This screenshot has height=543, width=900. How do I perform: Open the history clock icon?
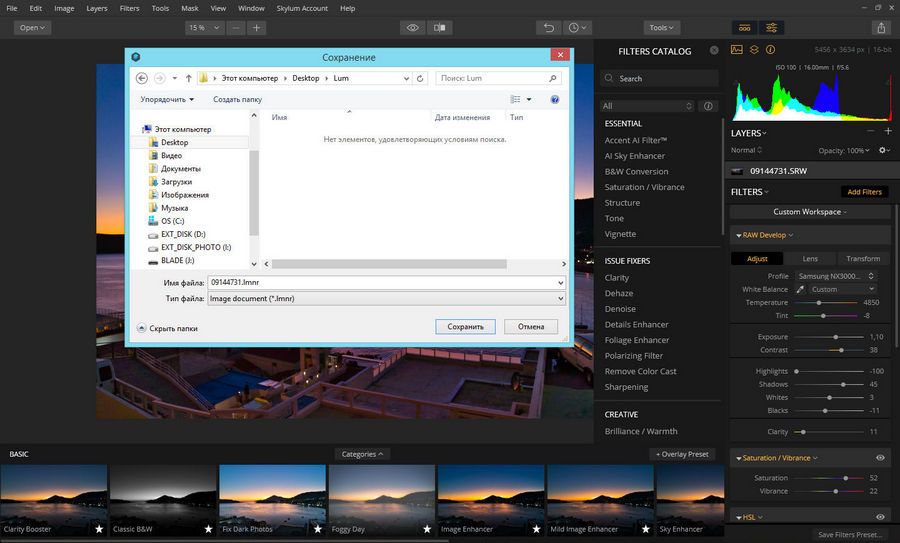click(577, 28)
